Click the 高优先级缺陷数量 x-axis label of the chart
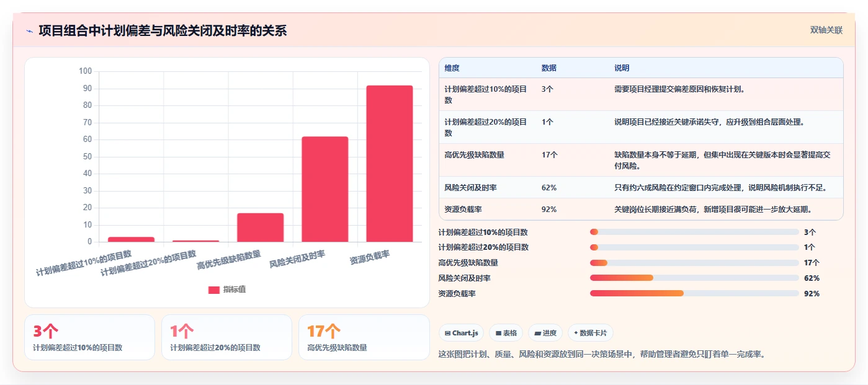Image resolution: width=868 pixels, height=385 pixels. click(229, 260)
